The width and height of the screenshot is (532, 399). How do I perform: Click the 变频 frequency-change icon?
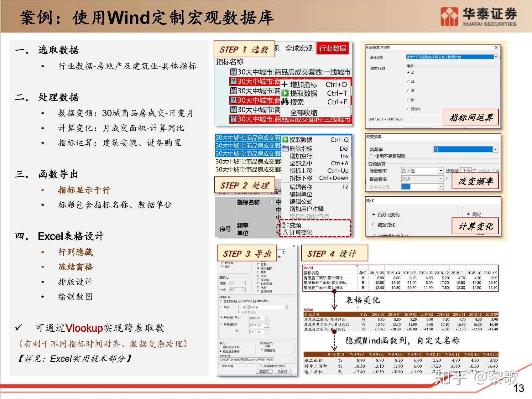285,225
